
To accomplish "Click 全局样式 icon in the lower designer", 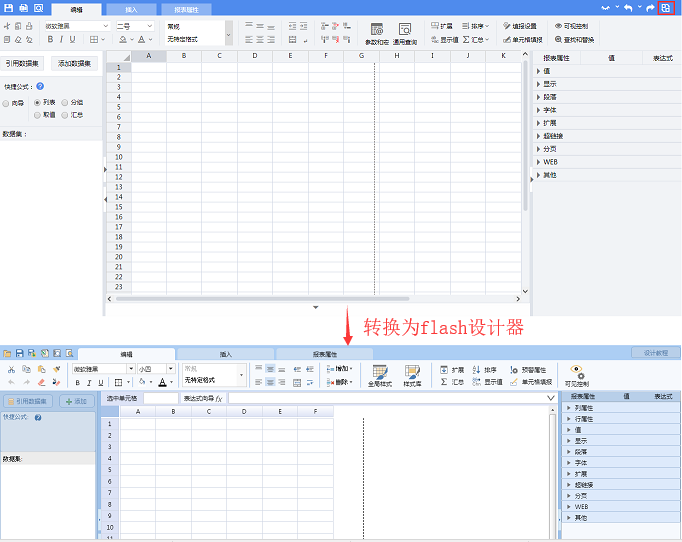I will (x=380, y=376).
